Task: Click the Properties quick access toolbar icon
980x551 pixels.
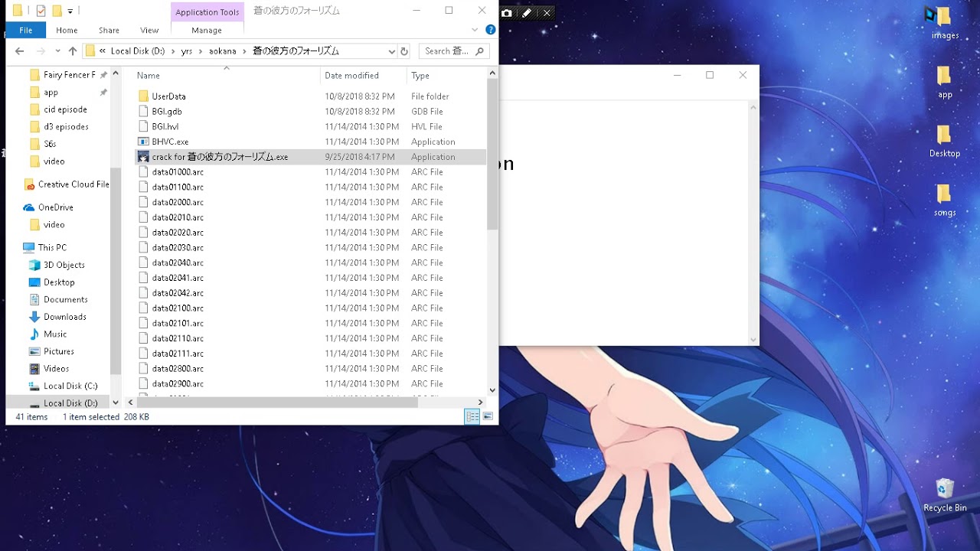Action: tap(41, 11)
